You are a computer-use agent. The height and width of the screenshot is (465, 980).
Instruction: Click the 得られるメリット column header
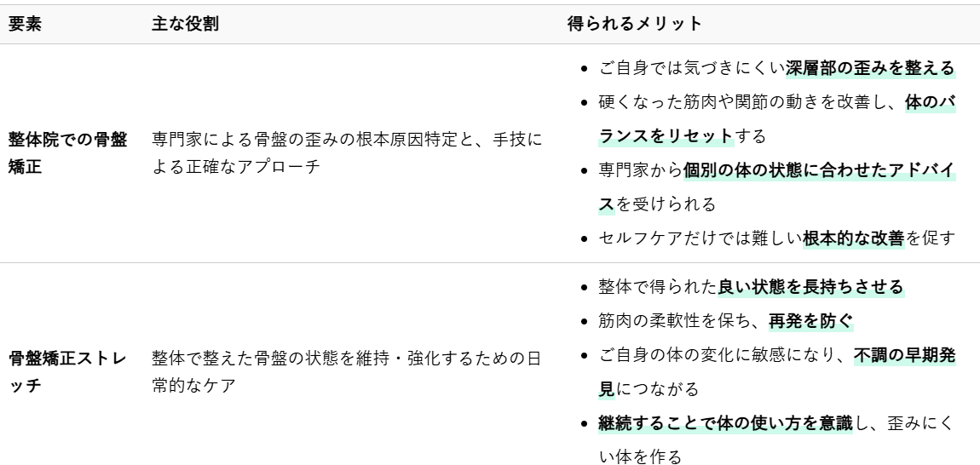coord(634,25)
